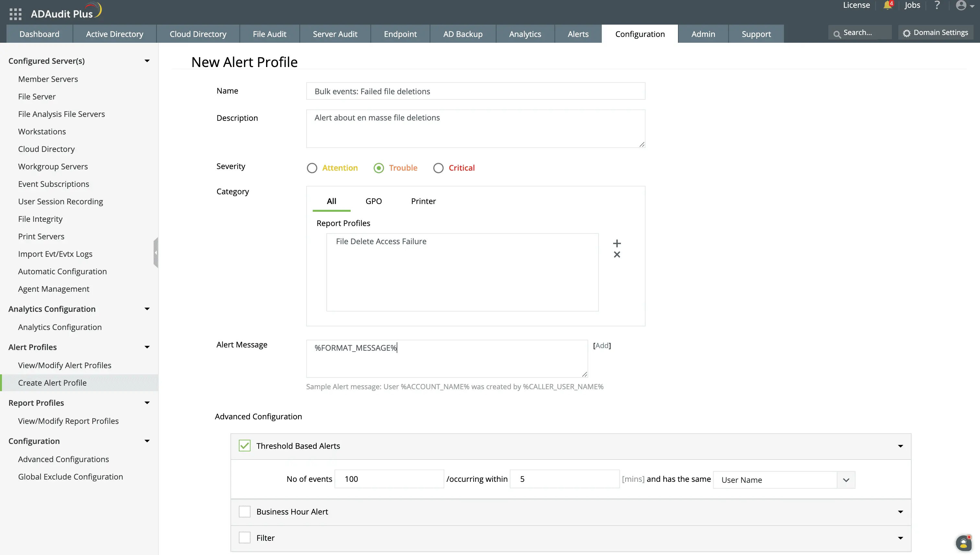Remove report profile with the X icon
Viewport: 980px width, 555px height.
(x=616, y=254)
